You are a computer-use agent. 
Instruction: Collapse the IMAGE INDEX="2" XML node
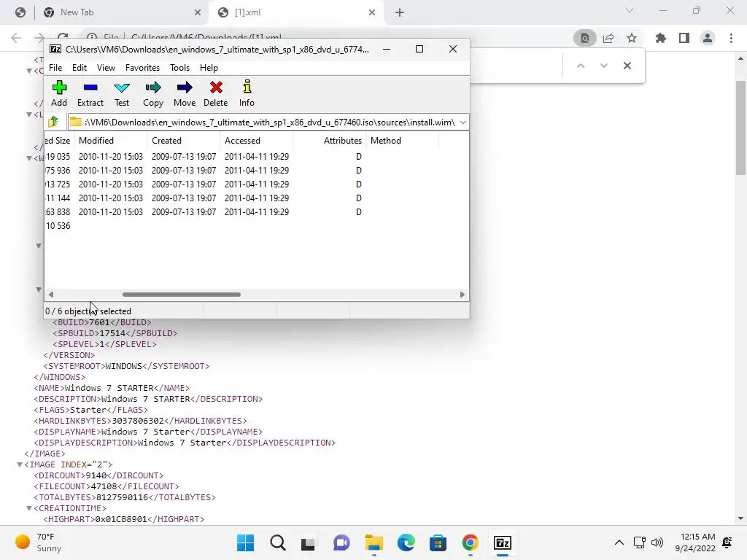(x=20, y=464)
